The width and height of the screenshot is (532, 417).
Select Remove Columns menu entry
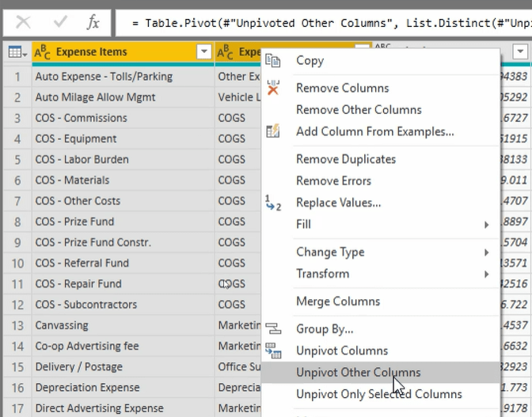(x=381, y=88)
